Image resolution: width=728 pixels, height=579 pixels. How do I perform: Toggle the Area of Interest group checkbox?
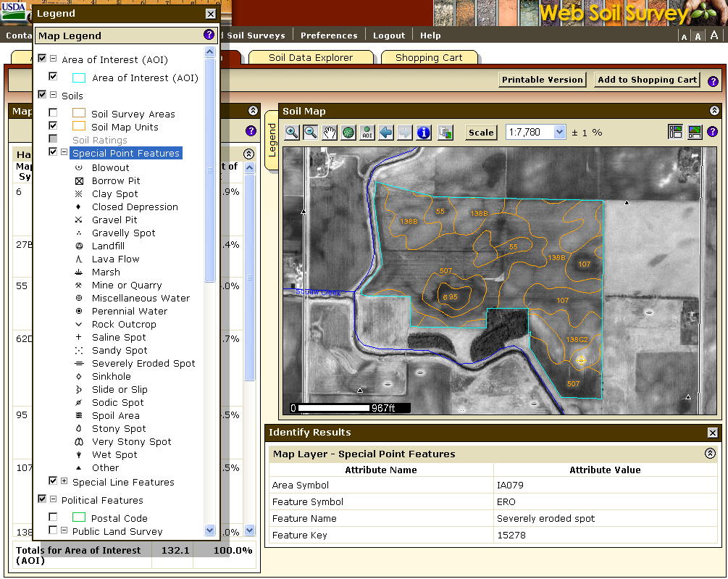(42, 58)
